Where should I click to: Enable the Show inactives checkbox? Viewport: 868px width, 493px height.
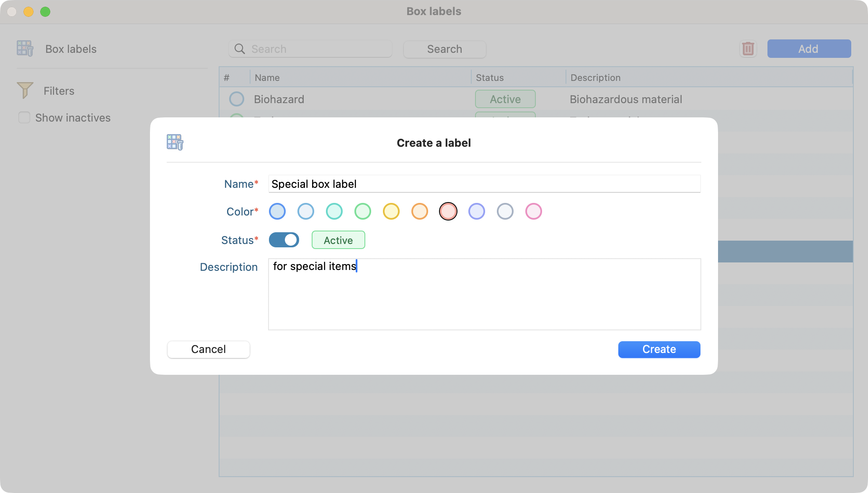click(x=24, y=118)
